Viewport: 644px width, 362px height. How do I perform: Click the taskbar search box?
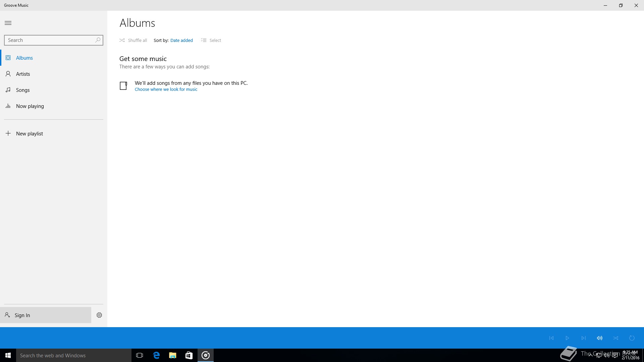(74, 355)
